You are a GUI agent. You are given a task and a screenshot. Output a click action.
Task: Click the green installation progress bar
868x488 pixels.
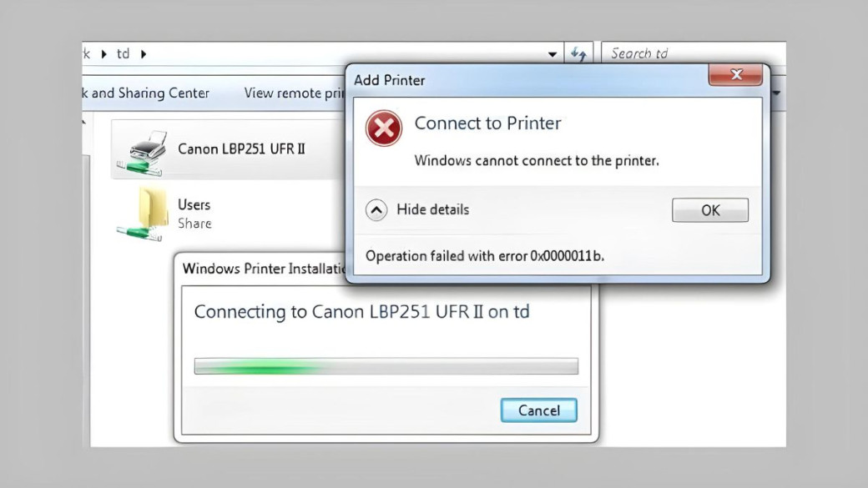click(x=386, y=365)
